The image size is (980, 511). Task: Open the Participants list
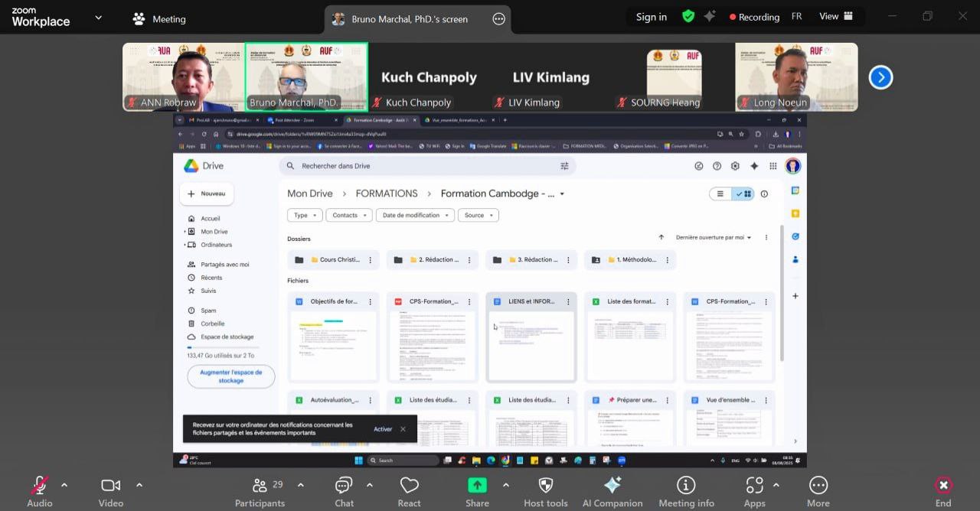260,486
